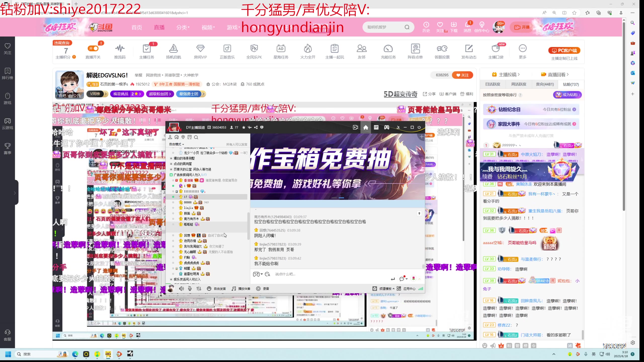Open 分类 category dropdown in nav
The image size is (644, 362).
(183, 27)
